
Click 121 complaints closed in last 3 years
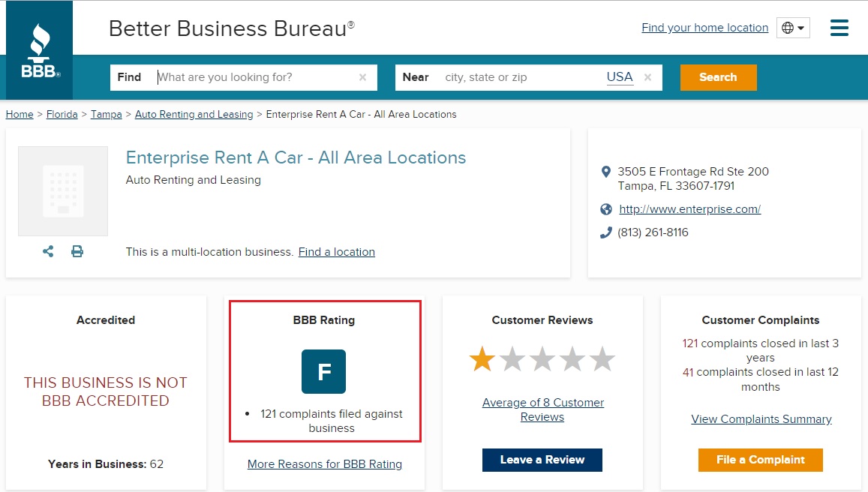[x=761, y=350]
